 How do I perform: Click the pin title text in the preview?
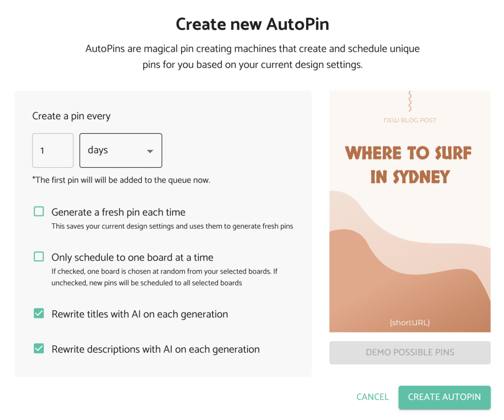[x=409, y=165]
